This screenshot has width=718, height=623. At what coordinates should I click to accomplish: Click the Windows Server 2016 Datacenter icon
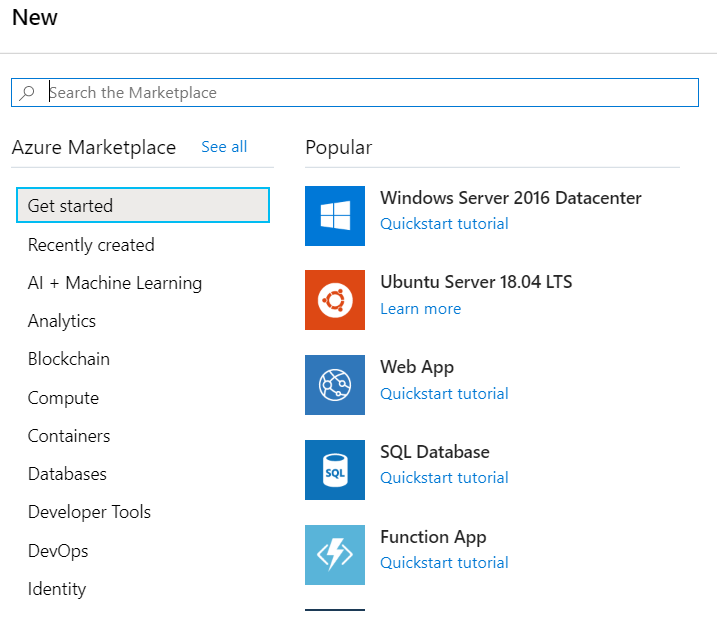pyautogui.click(x=335, y=216)
